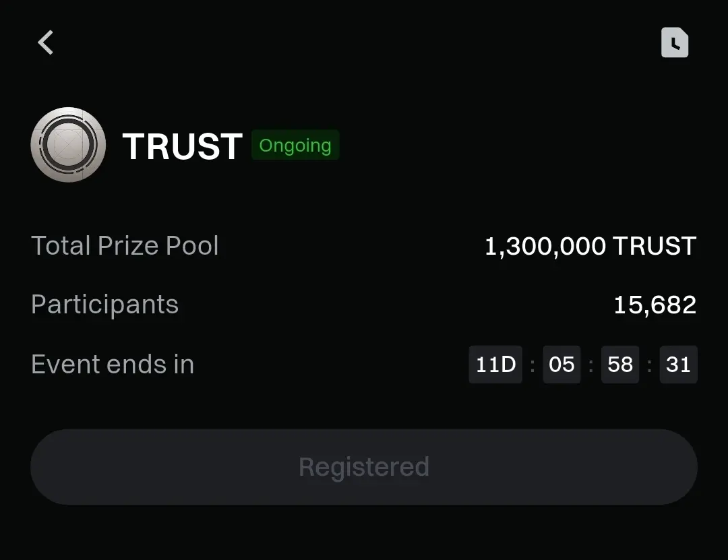Tap the TRUST token coin logo

68,145
